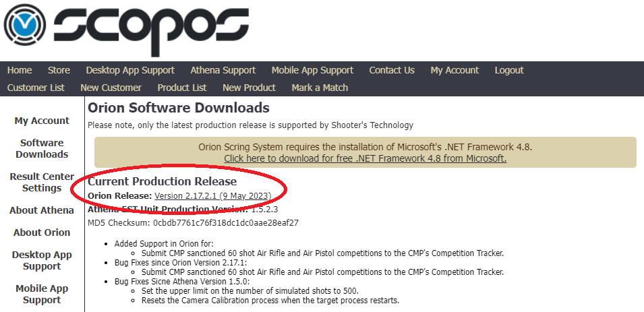Open the Contact Us page
644x312 pixels.
click(392, 70)
